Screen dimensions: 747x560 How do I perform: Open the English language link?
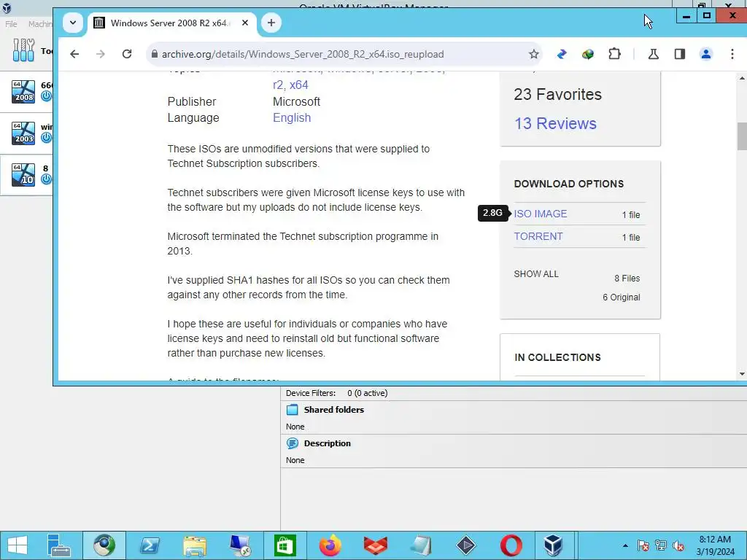point(292,117)
